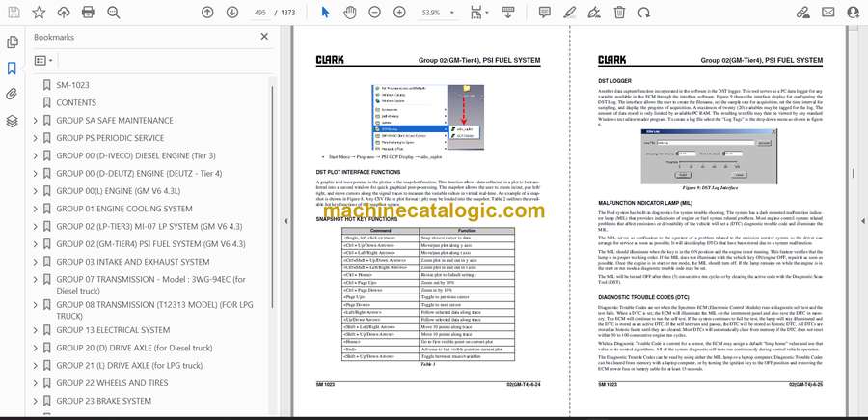Click the DST LOGGER heading
Image resolution: width=868 pixels, height=420 pixels.
click(x=614, y=81)
